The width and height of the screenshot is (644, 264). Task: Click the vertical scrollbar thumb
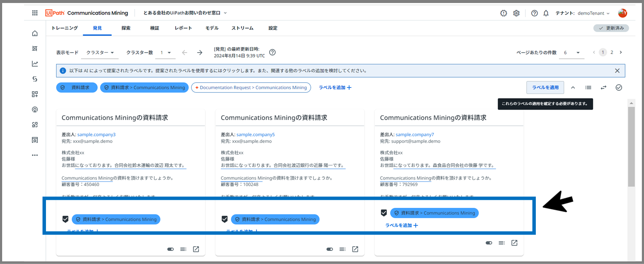click(631, 147)
